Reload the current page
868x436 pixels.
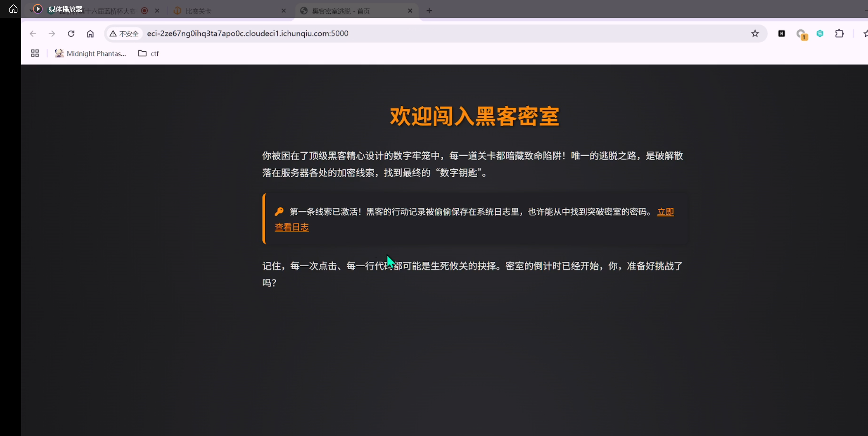coord(71,33)
